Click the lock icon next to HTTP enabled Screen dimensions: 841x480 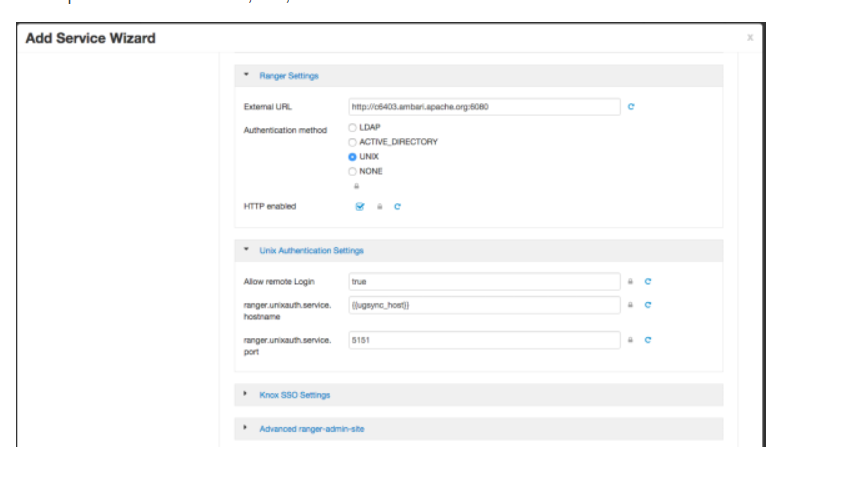coord(379,207)
